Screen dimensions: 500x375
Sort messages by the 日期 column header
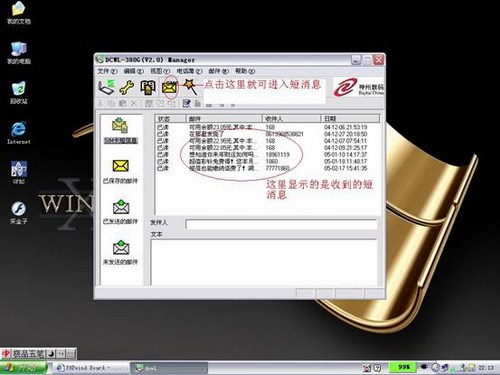click(x=350, y=119)
